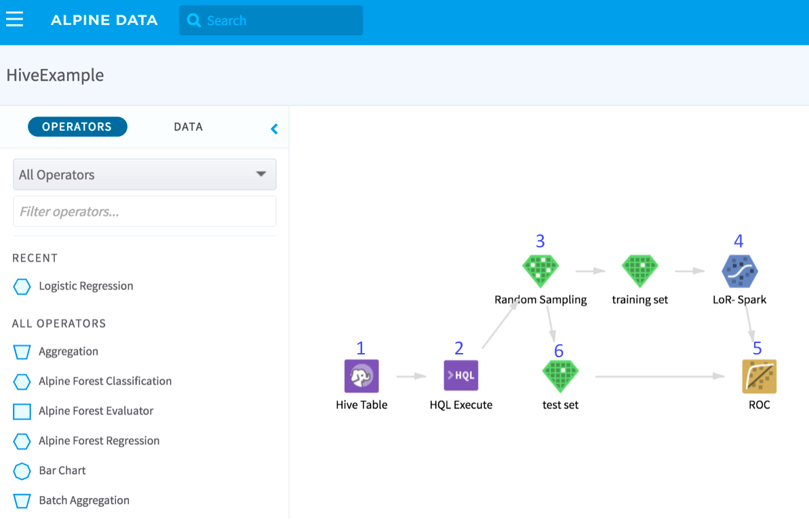Switch to the OPERATORS tab
Viewport: 809px width, 532px height.
coord(77,127)
